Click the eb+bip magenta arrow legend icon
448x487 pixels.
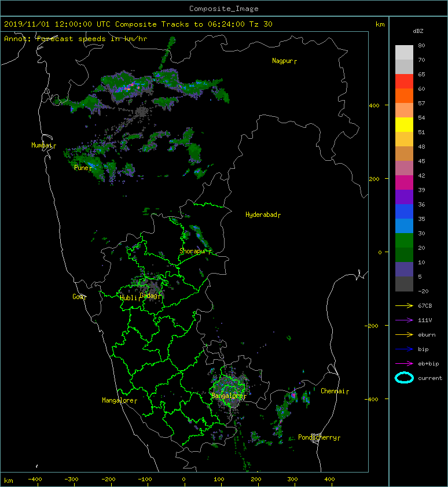click(x=404, y=364)
